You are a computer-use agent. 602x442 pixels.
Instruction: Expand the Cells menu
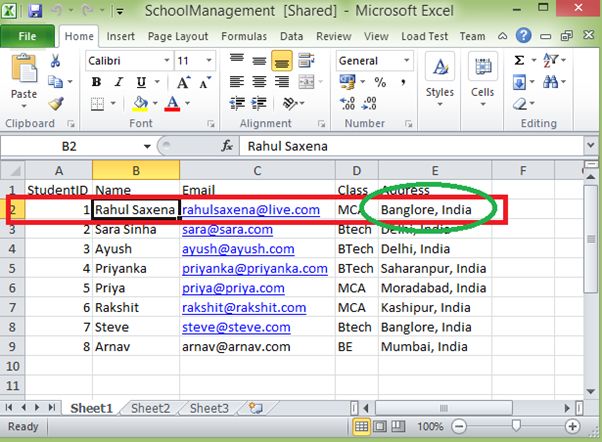pos(483,80)
